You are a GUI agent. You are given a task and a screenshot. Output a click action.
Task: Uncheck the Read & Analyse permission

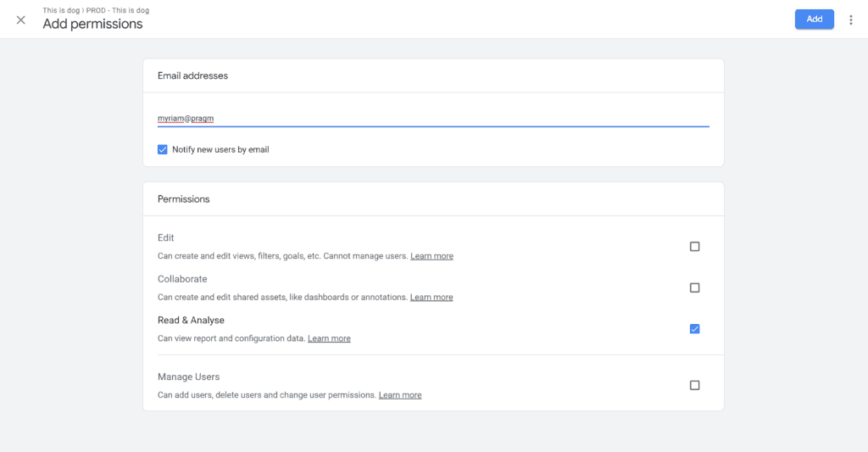point(695,329)
